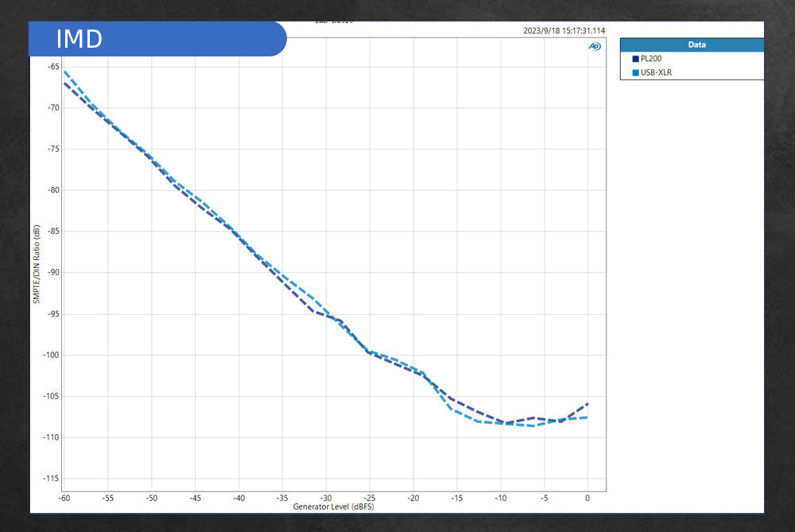Click the SMPTE/DIN Ratio (dB) axis title

[37, 264]
